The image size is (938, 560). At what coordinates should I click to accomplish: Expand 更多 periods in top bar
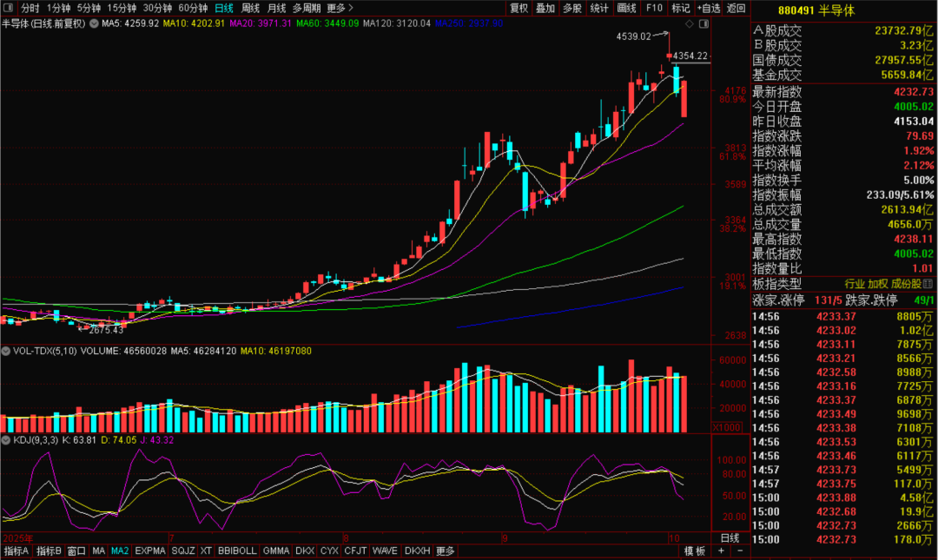coord(340,8)
